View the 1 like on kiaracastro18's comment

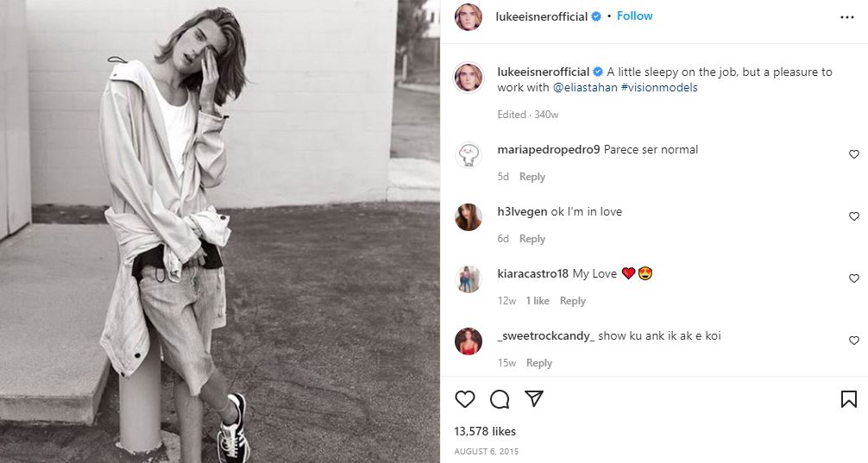[538, 300]
